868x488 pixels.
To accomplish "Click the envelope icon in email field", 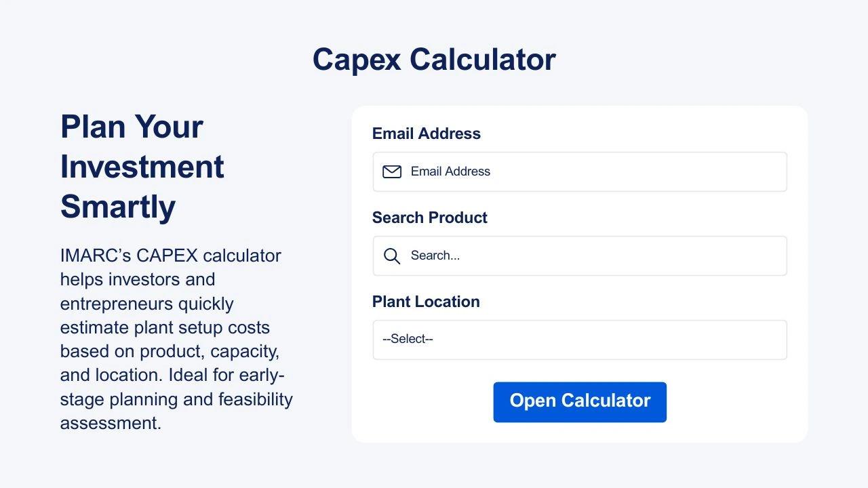I will [x=392, y=171].
